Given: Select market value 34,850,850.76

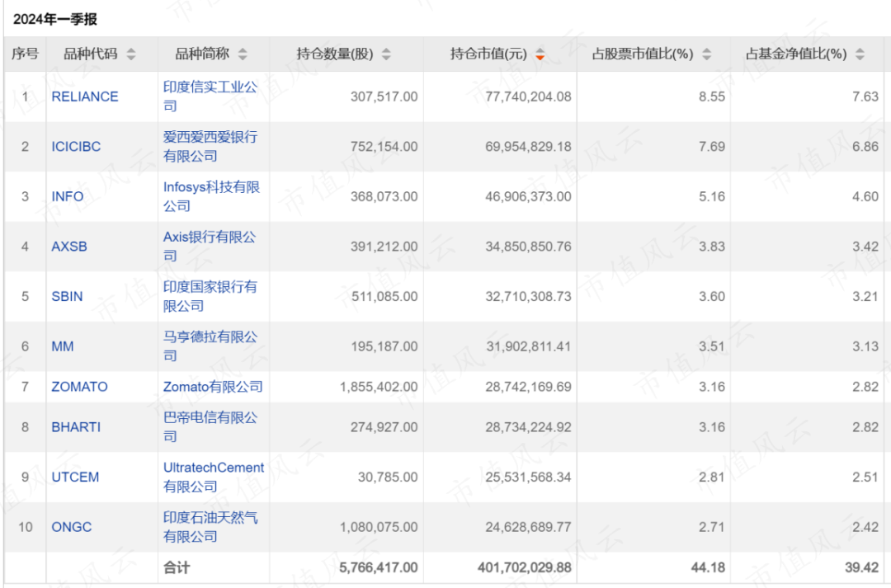Looking at the screenshot, I should [x=529, y=247].
